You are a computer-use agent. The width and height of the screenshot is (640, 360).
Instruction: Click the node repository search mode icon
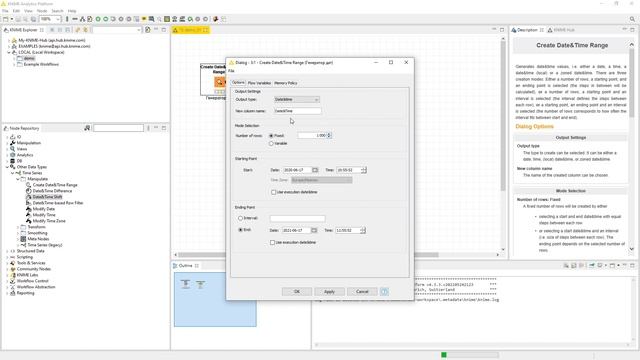87,128
